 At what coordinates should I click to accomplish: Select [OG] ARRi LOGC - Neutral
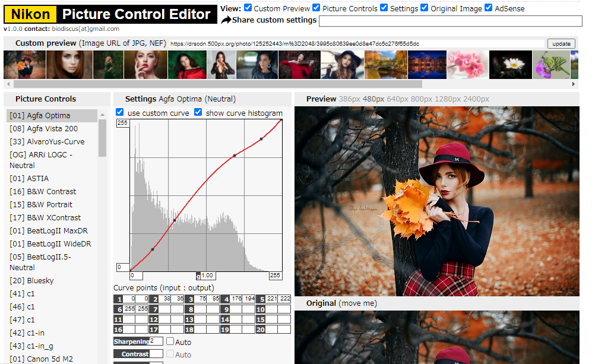52,160
